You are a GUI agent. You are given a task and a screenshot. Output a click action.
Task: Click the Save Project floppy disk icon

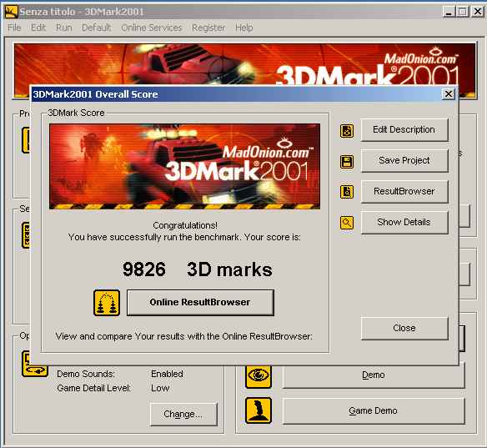(x=347, y=162)
